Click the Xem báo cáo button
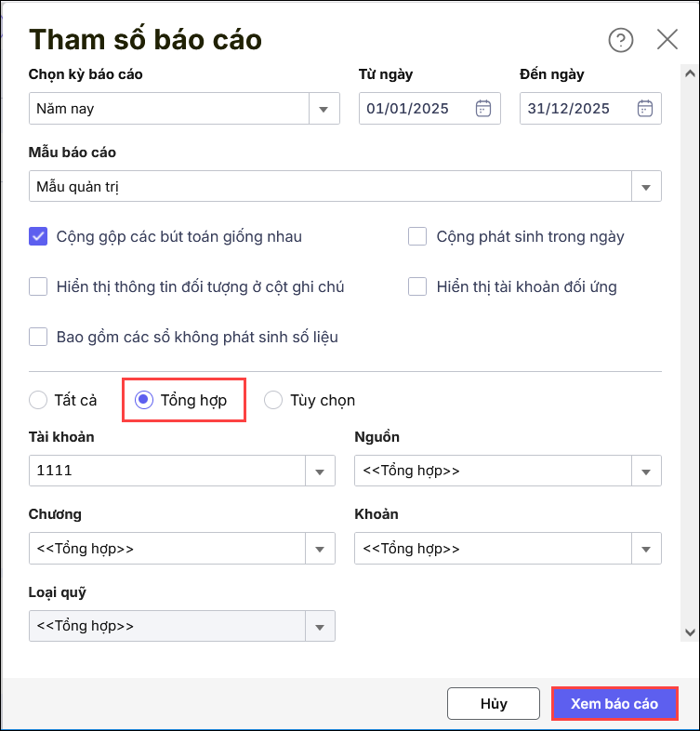 click(614, 703)
